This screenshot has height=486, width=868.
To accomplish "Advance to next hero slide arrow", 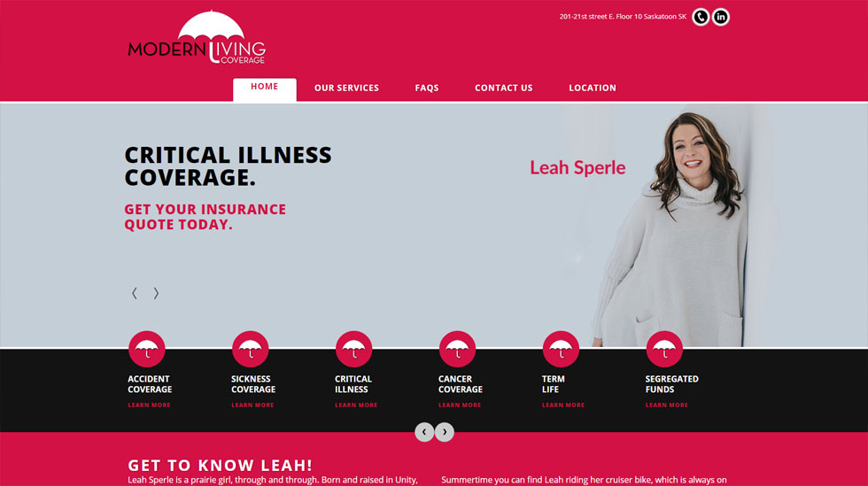I will point(156,293).
